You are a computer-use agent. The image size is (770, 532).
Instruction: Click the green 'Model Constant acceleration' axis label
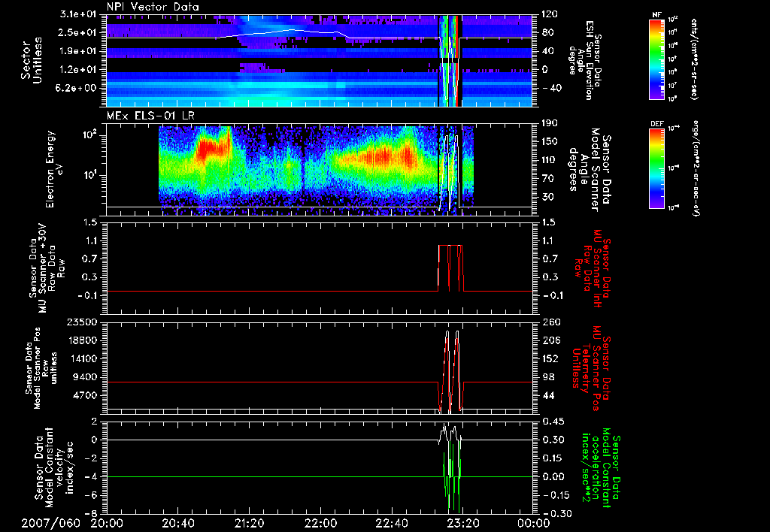pyautogui.click(x=599, y=467)
